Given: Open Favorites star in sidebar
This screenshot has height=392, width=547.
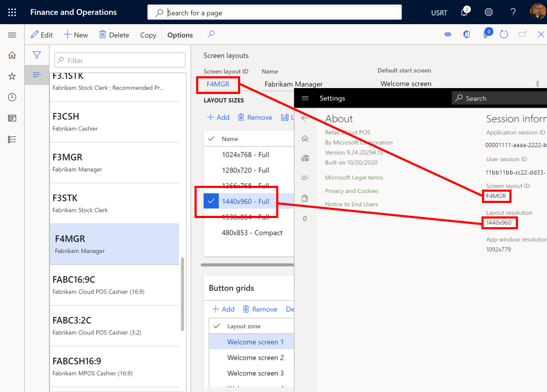Looking at the screenshot, I should (x=12, y=76).
